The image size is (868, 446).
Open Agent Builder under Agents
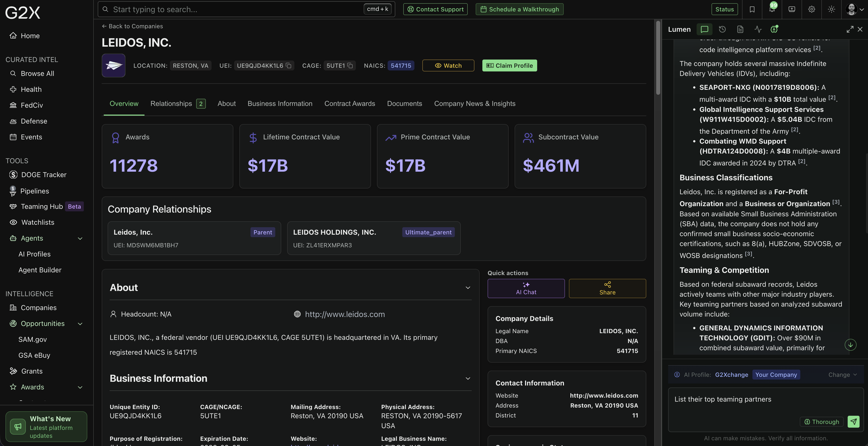(x=40, y=270)
